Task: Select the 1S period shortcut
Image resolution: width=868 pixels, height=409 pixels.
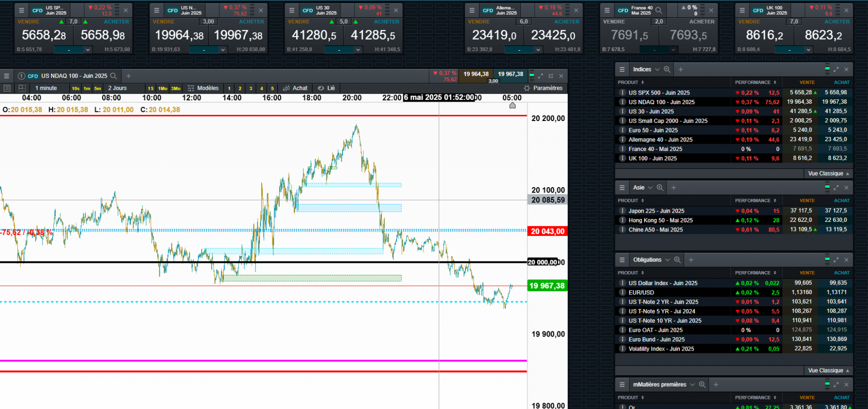Action: [151, 88]
